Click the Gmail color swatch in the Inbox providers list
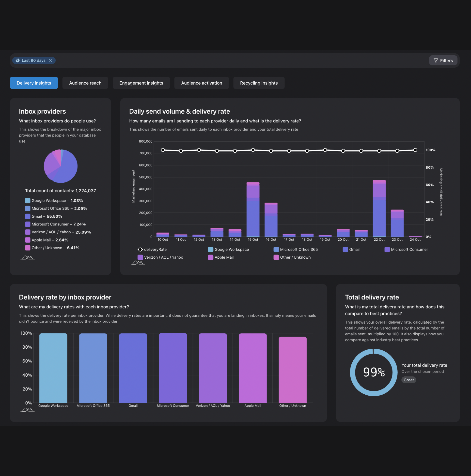The image size is (471, 476). coord(27,216)
